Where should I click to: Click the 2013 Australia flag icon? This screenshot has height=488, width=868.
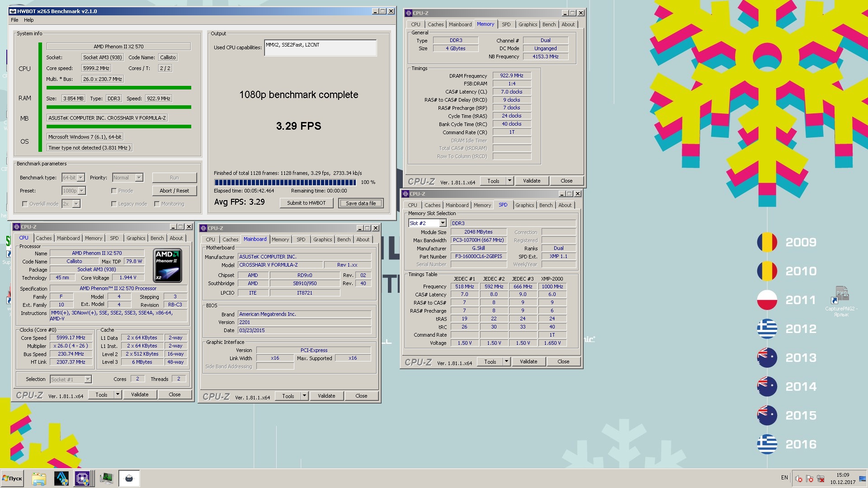click(x=767, y=358)
